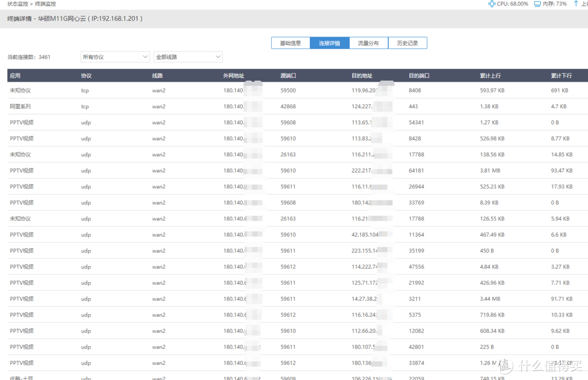Open the 全部线路 line dropdown

pos(188,57)
